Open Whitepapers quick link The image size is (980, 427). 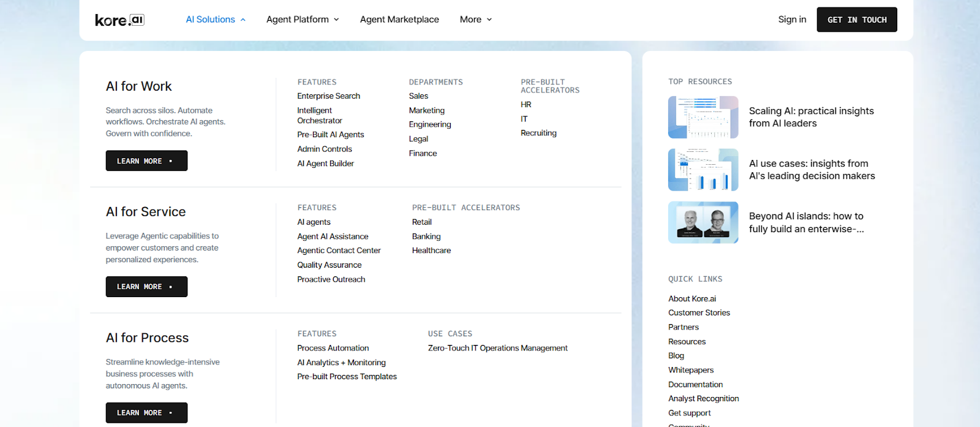point(691,370)
